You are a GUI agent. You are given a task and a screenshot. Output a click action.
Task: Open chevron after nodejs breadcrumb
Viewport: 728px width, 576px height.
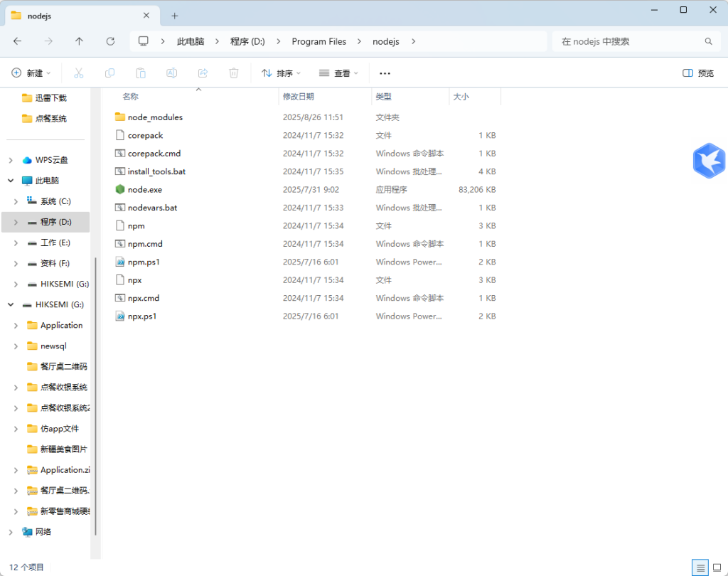tap(413, 41)
